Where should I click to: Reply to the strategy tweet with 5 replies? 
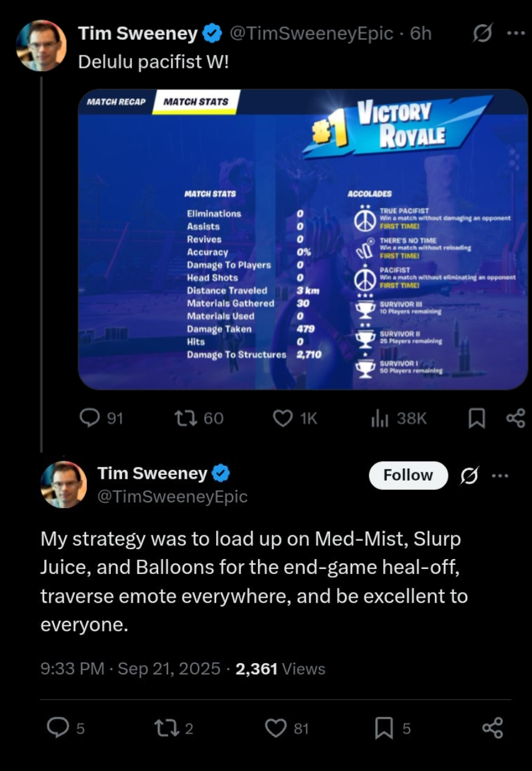click(66, 728)
